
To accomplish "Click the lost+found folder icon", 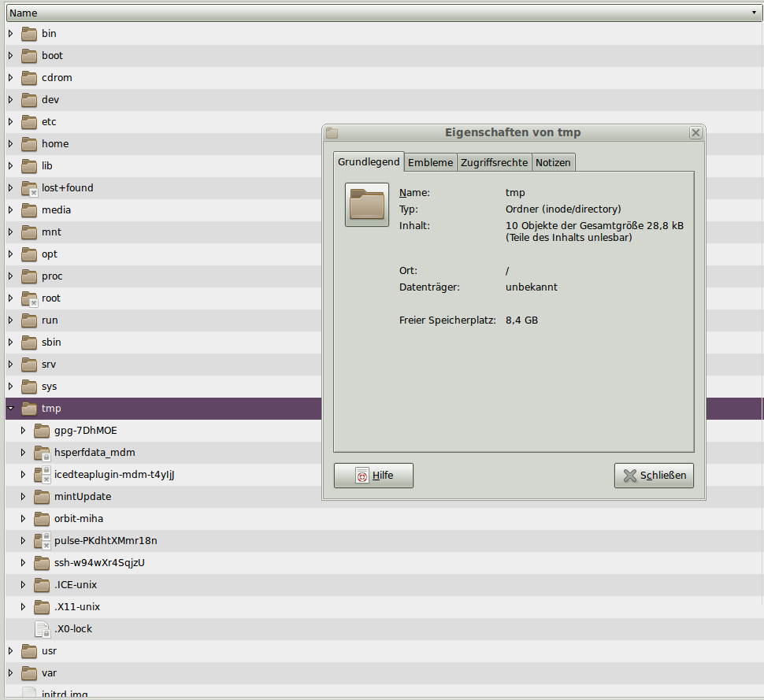I will [30, 188].
